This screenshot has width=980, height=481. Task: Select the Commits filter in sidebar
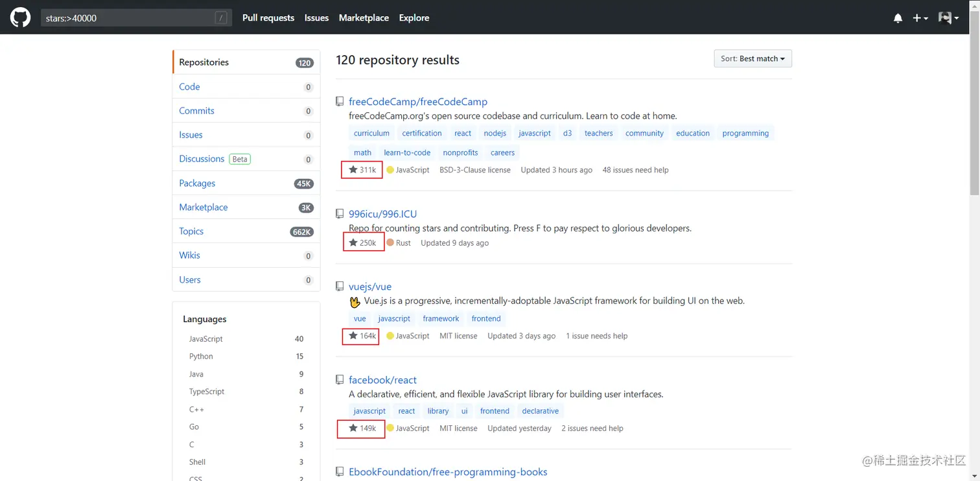coord(196,111)
